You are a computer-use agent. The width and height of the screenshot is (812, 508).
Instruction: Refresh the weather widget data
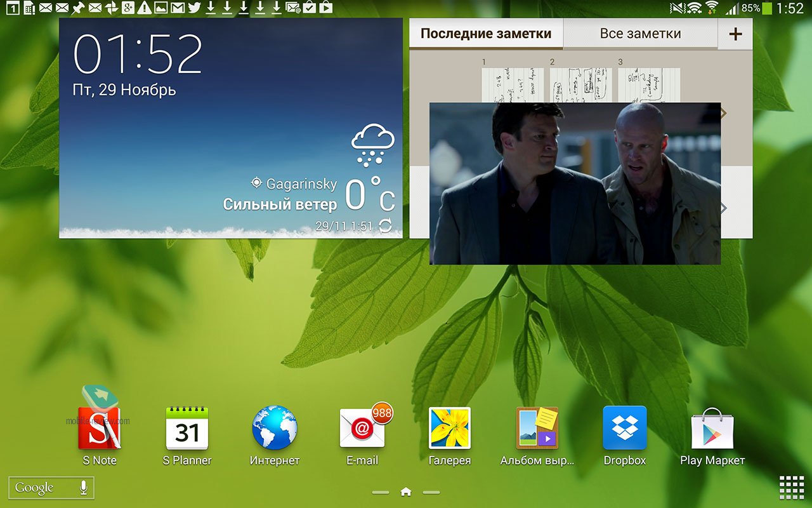[385, 225]
